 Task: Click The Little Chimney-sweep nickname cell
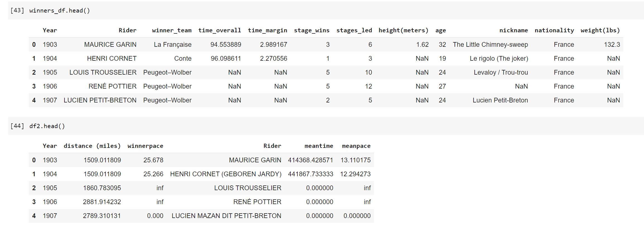[x=490, y=45]
